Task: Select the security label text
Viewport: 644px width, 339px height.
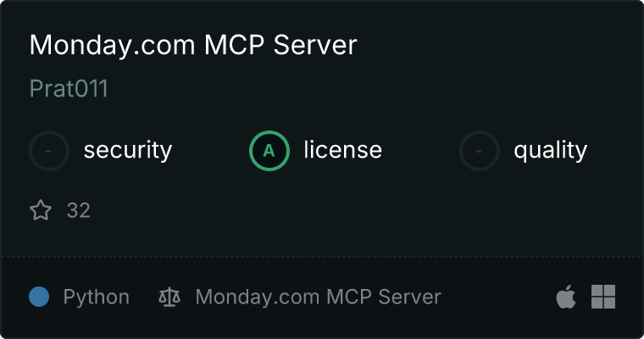Action: tap(128, 150)
